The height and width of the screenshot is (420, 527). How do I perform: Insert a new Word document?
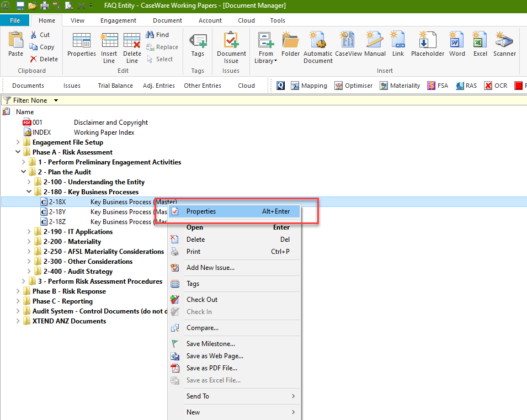457,44
